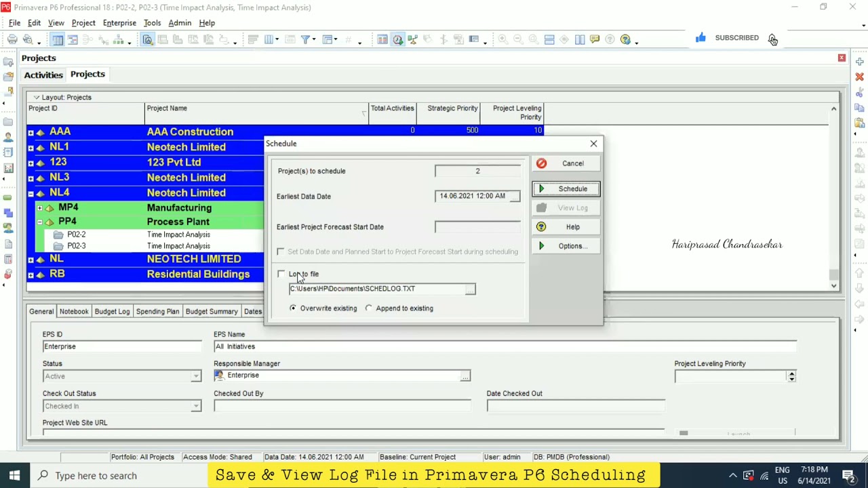868x488 pixels.
Task: Open the Spending Plan tab
Action: click(157, 311)
